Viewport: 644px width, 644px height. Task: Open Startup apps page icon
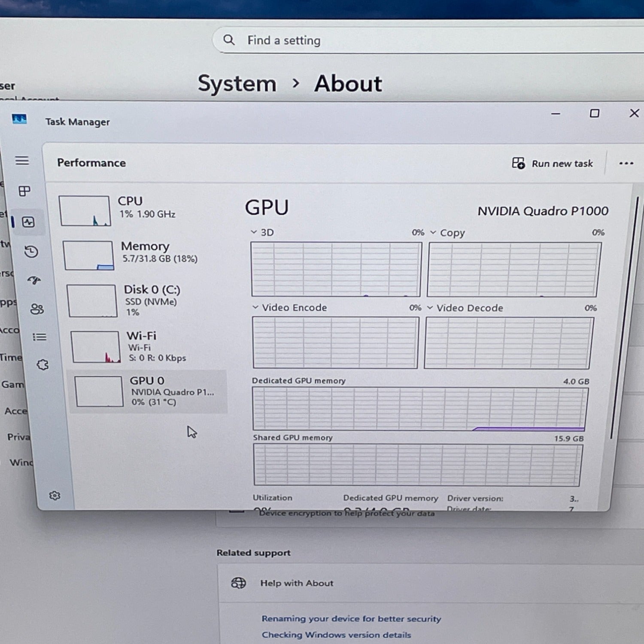[34, 280]
